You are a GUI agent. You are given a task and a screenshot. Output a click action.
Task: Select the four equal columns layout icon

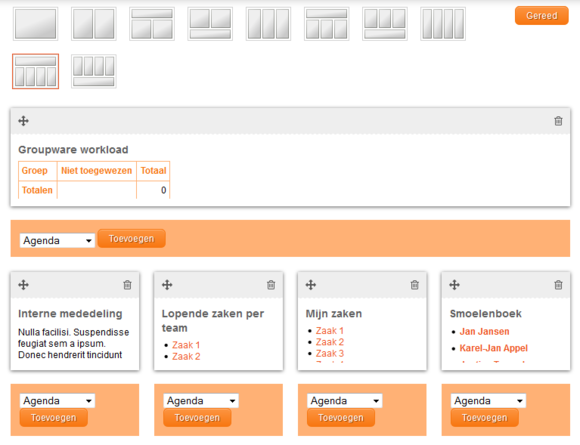(443, 24)
